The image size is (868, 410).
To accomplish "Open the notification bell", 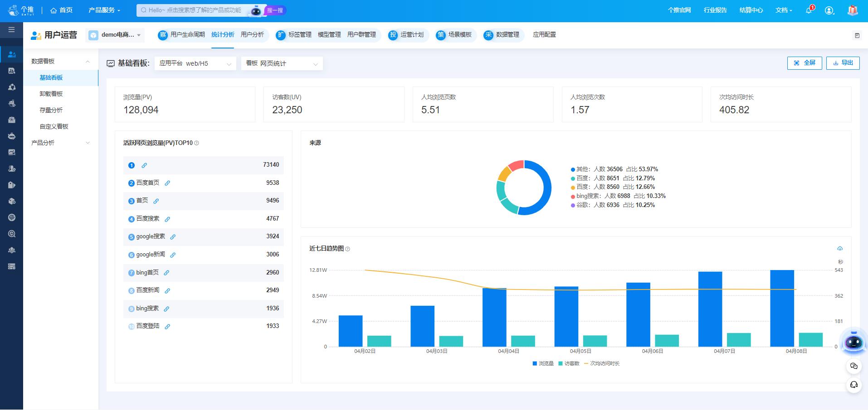I will (809, 10).
